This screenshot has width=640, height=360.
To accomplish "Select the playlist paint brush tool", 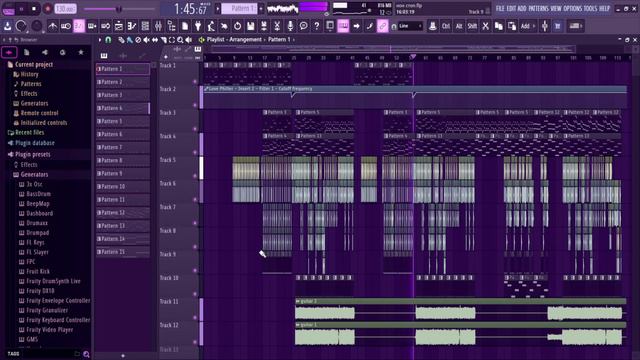I will tap(130, 40).
